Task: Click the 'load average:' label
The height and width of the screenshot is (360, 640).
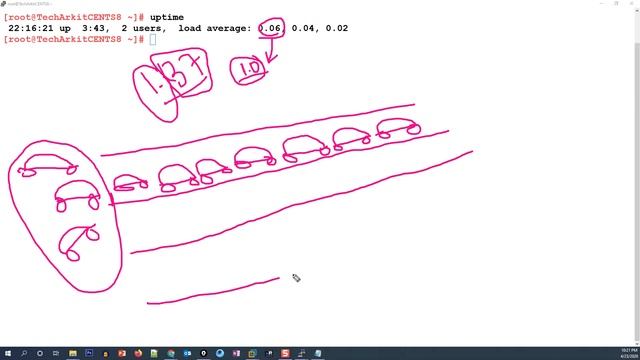Action: click(215, 28)
